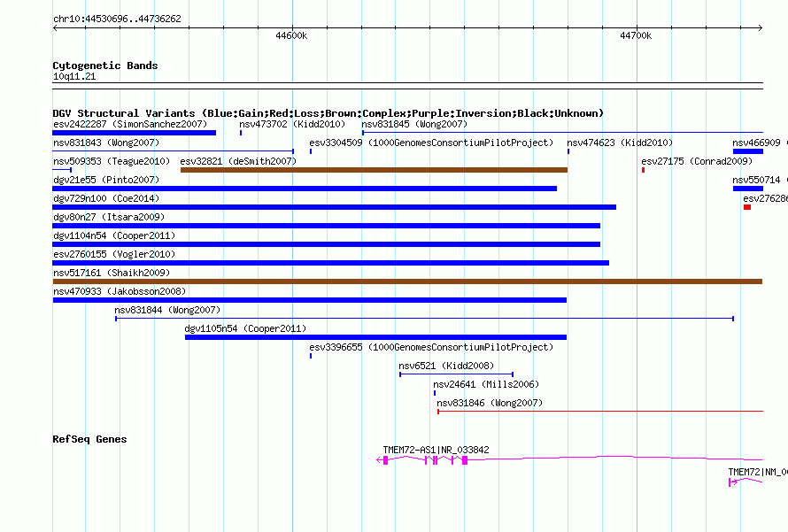Image resolution: width=788 pixels, height=532 pixels.
Task: Click the esv2422287 (SimonSanchez2007) variant label
Action: tap(130, 124)
